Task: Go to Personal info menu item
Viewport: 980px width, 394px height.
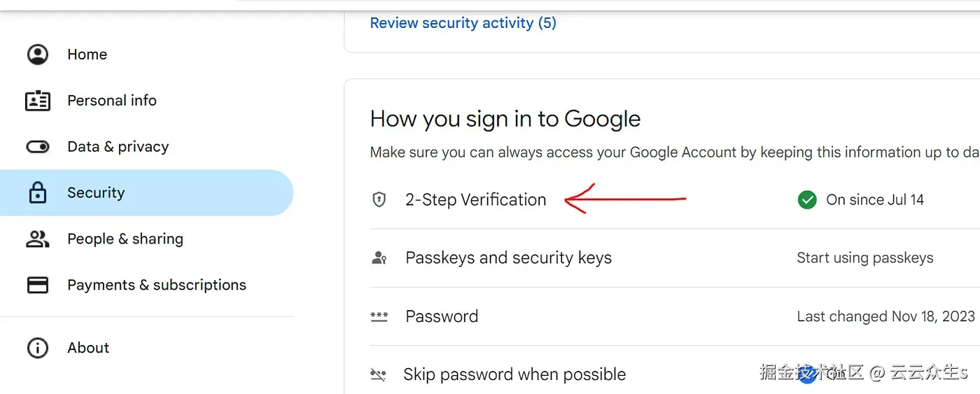Action: click(112, 101)
